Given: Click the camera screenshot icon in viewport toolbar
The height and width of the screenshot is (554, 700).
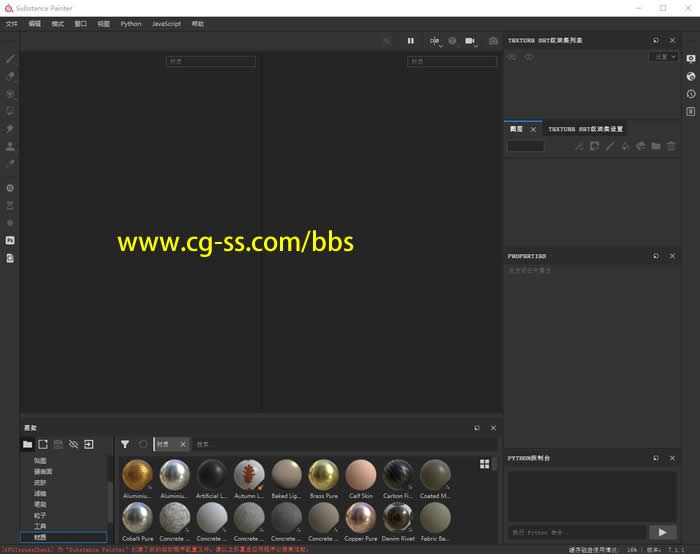Looking at the screenshot, I should [493, 41].
